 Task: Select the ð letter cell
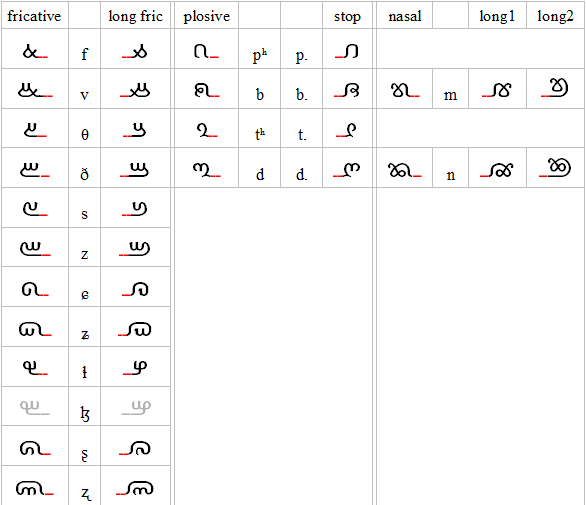(84, 168)
